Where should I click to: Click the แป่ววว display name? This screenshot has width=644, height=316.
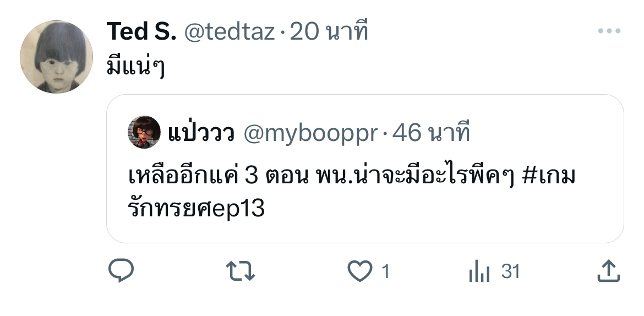[x=201, y=132]
